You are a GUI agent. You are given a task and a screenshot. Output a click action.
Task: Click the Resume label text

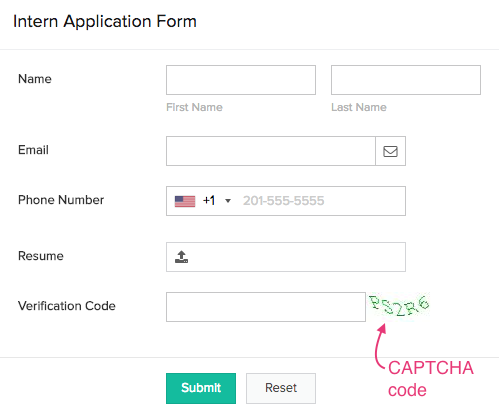point(41,256)
